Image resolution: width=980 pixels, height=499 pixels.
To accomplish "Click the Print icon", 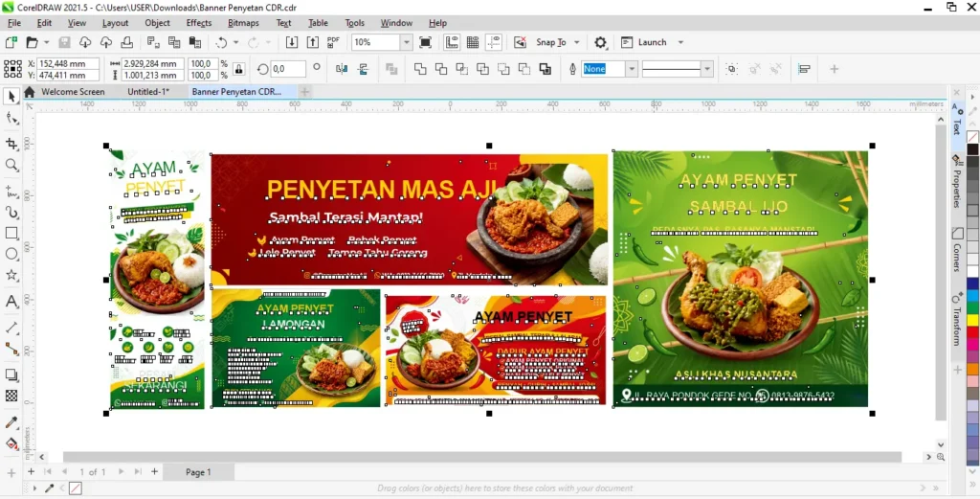I will 127,42.
